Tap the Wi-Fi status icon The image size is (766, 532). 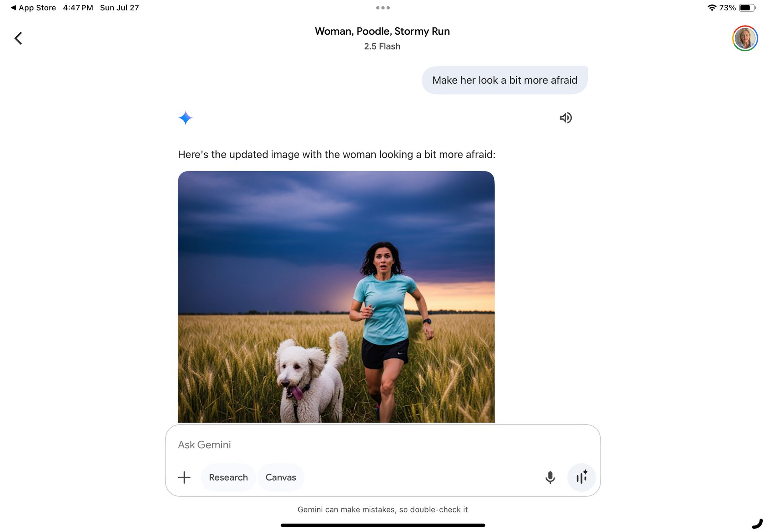click(x=712, y=8)
